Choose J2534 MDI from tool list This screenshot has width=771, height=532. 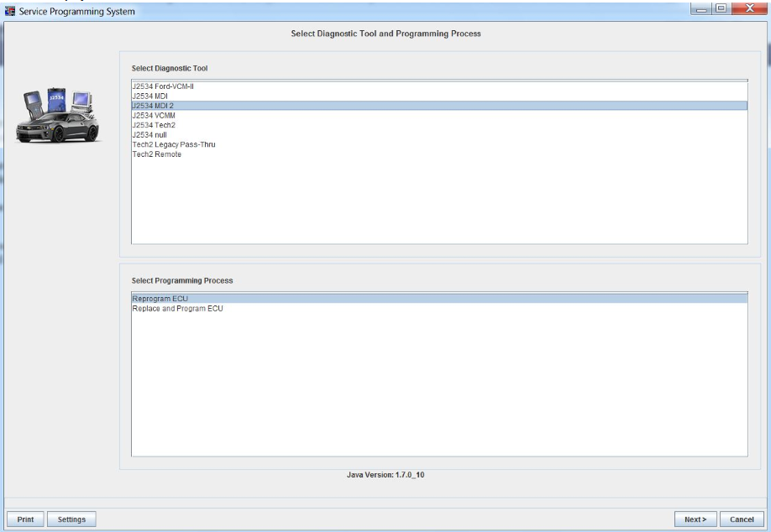149,96
